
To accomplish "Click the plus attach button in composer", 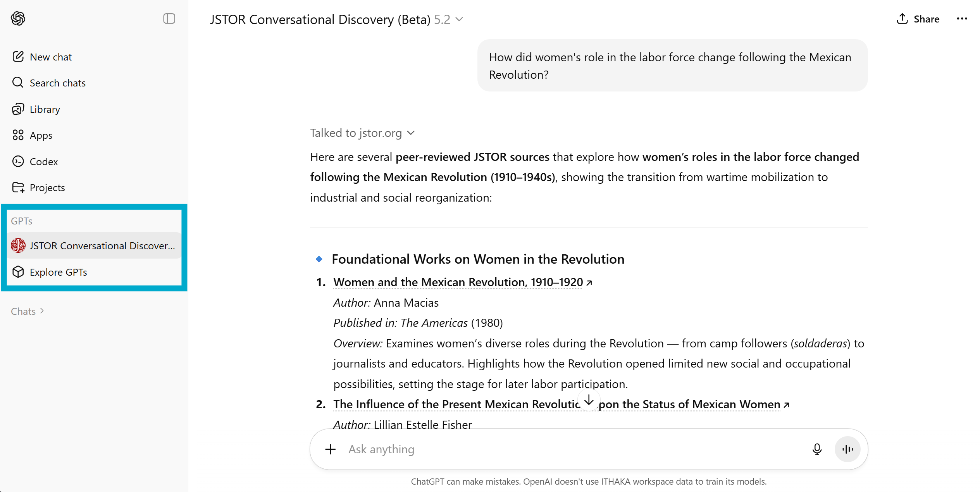I will pos(330,449).
